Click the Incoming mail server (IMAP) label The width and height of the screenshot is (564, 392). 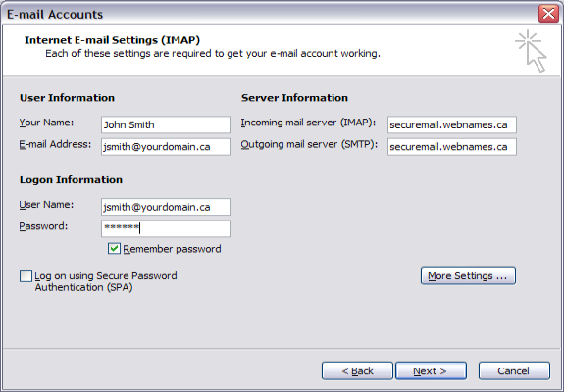[308, 122]
